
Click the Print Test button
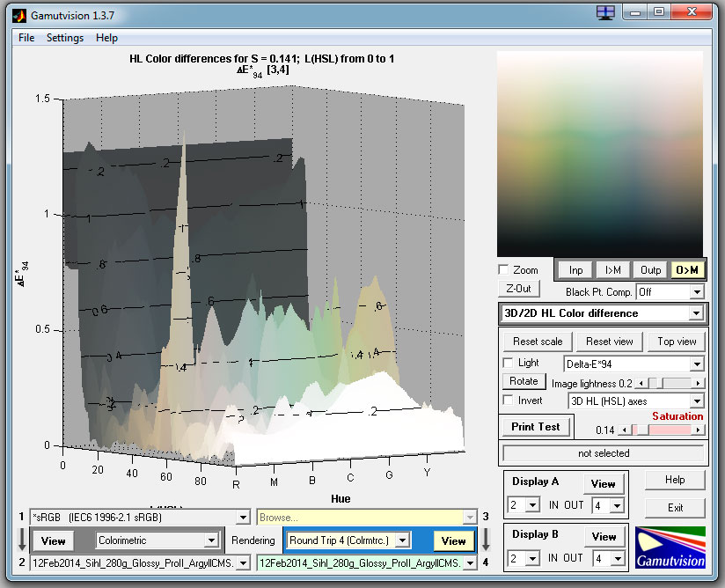(536, 427)
